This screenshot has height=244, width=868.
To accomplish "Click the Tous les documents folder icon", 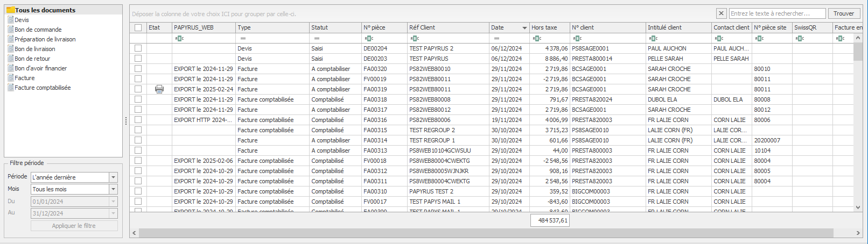I will point(10,10).
